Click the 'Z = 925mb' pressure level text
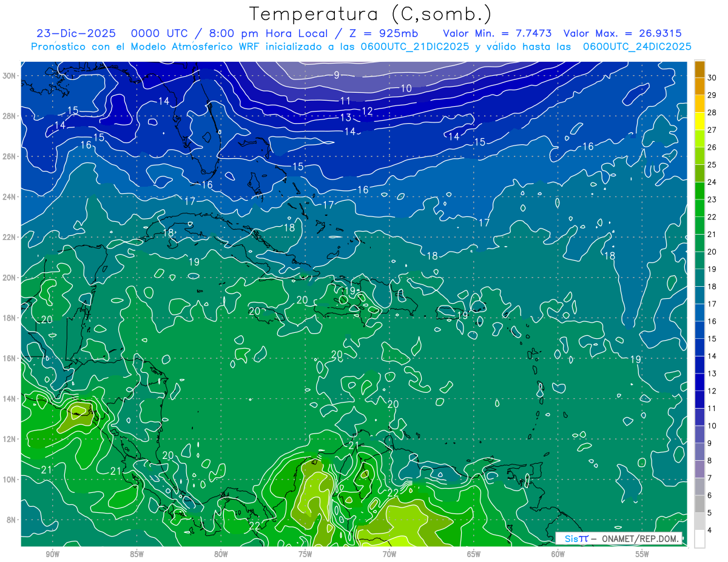728x562 pixels. pyautogui.click(x=383, y=33)
